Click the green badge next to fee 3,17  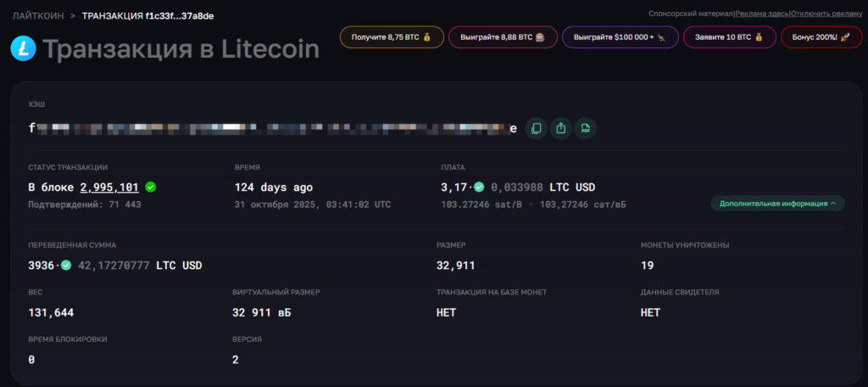479,188
